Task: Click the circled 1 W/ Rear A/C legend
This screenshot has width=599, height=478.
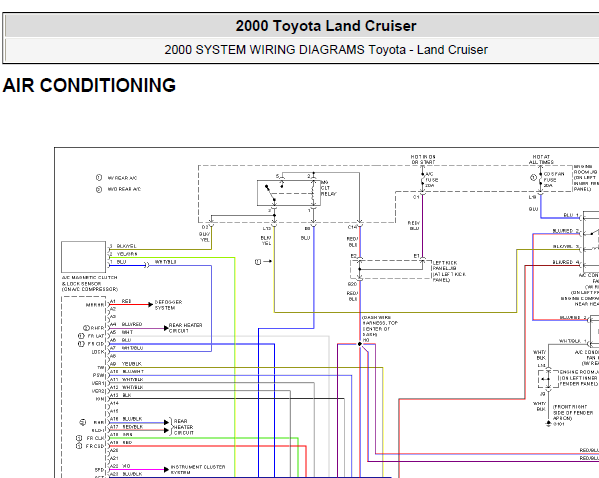Action: (116, 178)
